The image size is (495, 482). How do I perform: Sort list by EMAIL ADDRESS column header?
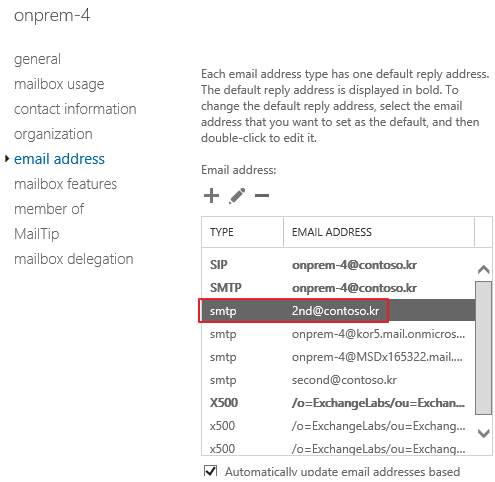coord(379,232)
